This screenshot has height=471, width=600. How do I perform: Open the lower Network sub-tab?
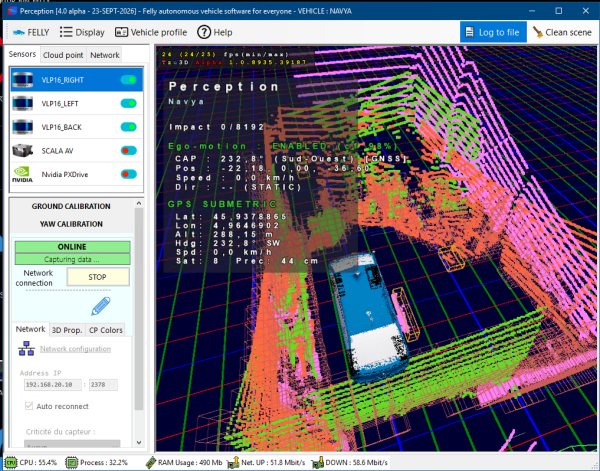[x=31, y=329]
